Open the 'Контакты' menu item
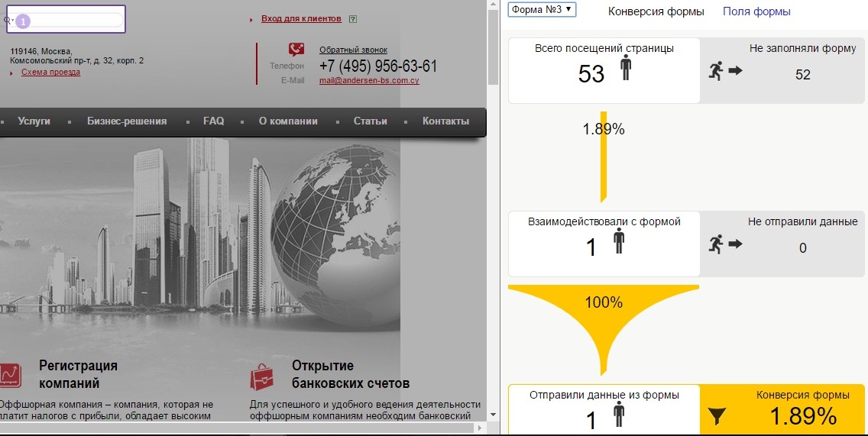The width and height of the screenshot is (868, 436). click(x=445, y=121)
